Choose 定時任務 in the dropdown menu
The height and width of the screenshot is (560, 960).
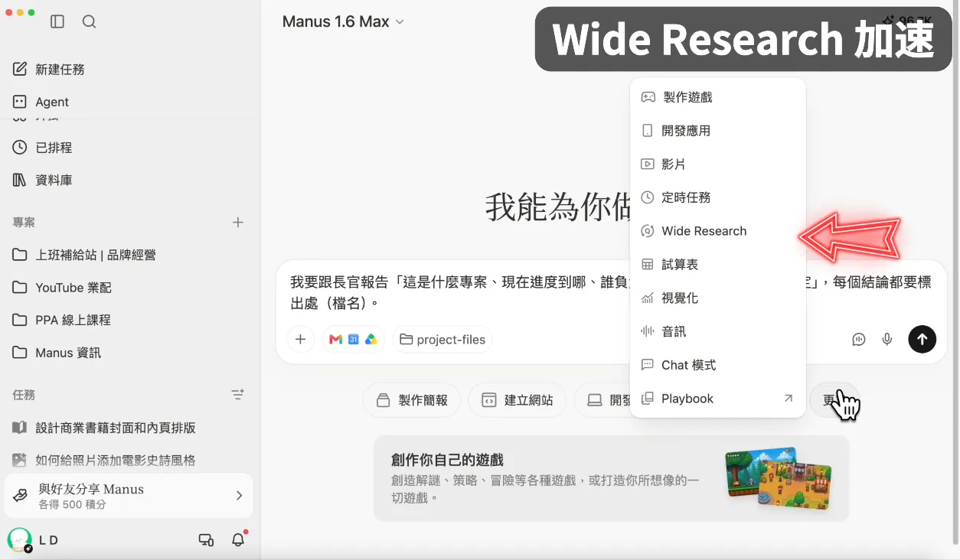717,197
